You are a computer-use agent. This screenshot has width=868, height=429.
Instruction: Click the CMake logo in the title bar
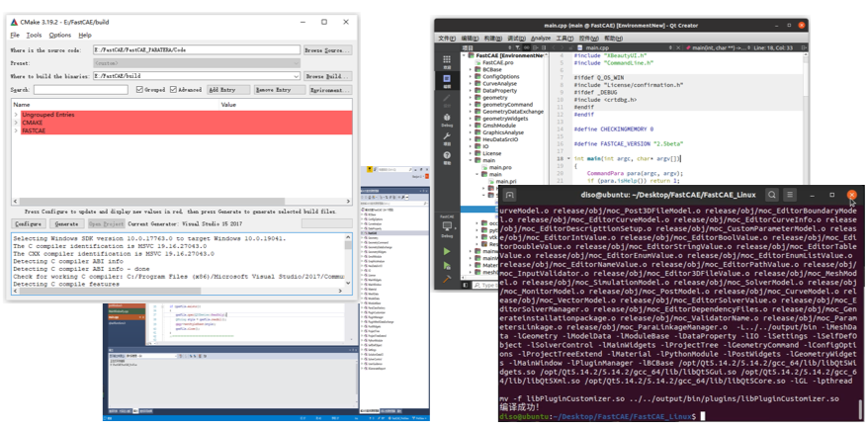[15, 22]
